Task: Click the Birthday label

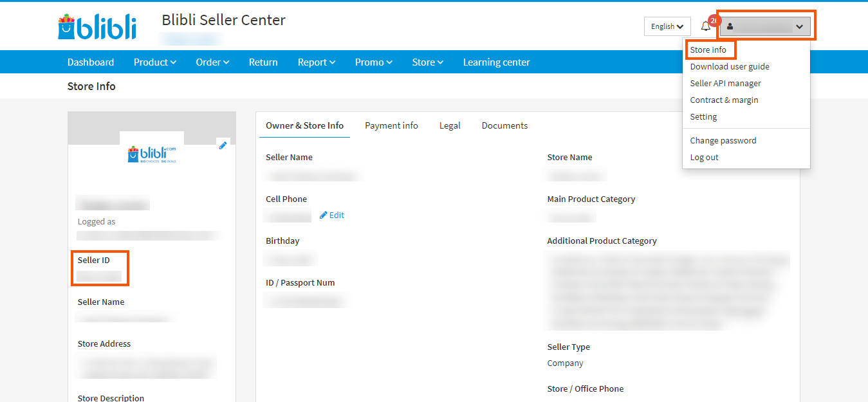Action: tap(282, 241)
